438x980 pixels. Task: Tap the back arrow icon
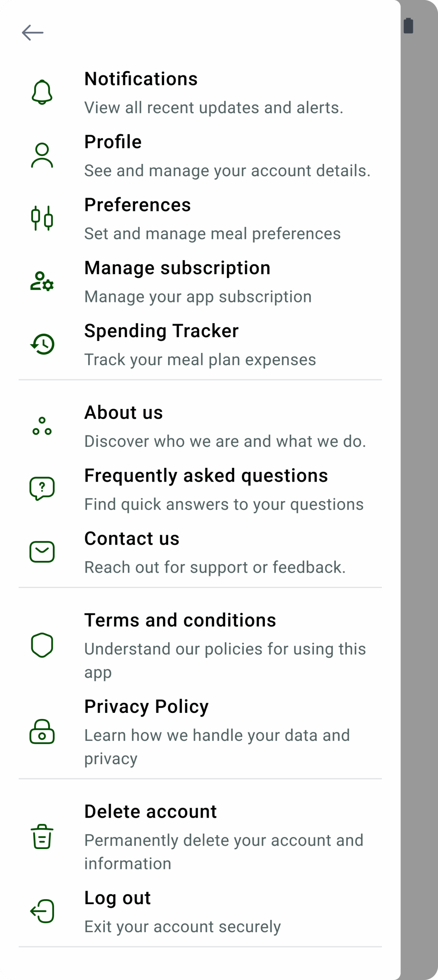pos(33,33)
